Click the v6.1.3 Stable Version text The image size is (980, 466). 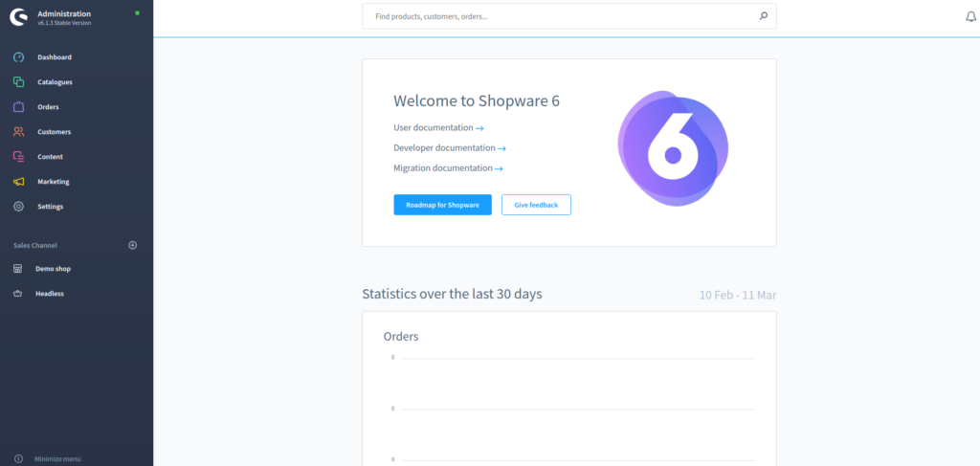[x=64, y=23]
